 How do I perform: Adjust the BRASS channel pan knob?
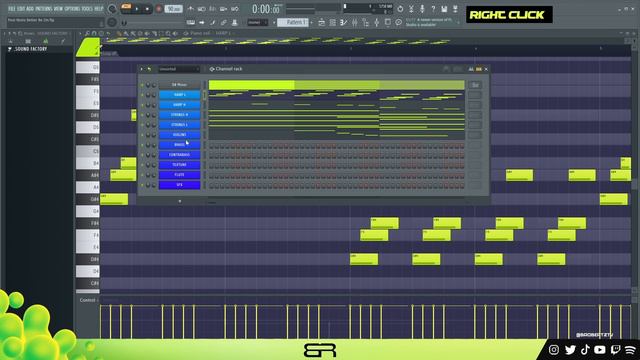pyautogui.click(x=148, y=145)
